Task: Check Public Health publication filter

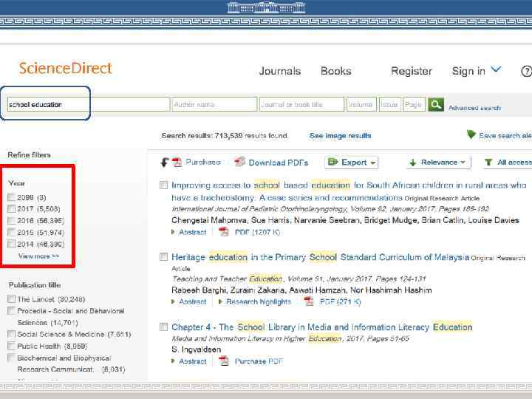Action: click(x=12, y=346)
